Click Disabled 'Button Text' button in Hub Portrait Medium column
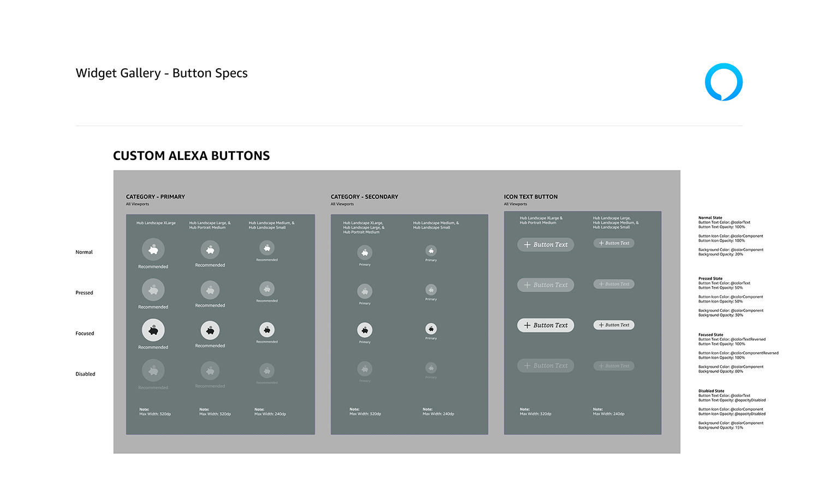Viewport: 819px width, 504px height. (x=545, y=366)
